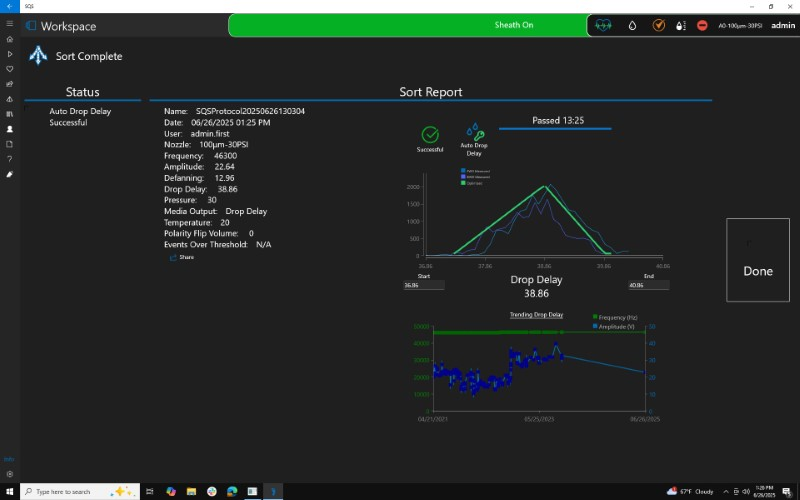Click the Auto Drop Delay droplets icon

(474, 132)
